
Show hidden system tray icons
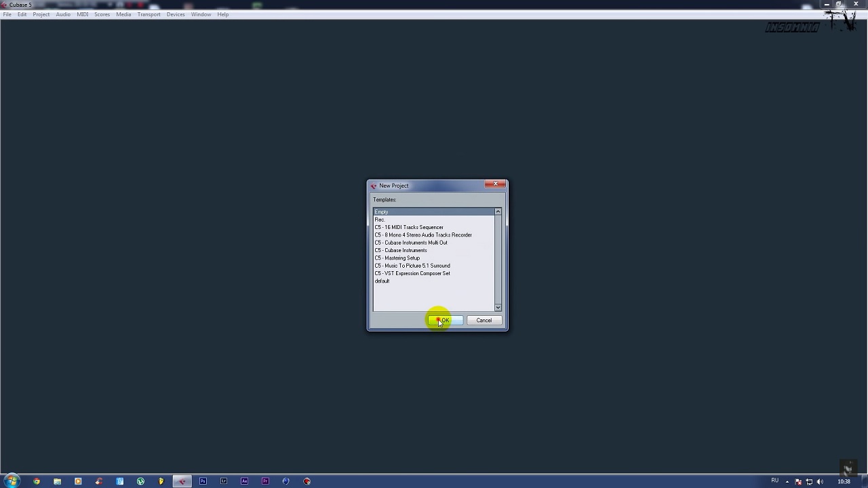pyautogui.click(x=787, y=481)
